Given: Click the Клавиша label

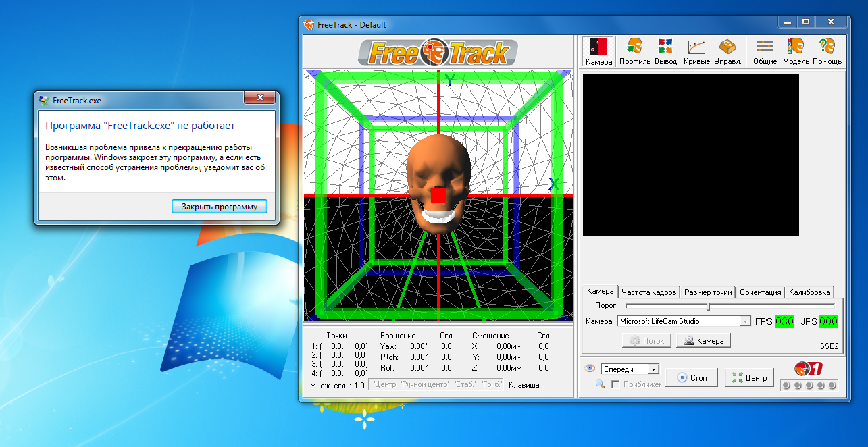Looking at the screenshot, I should coord(524,386).
